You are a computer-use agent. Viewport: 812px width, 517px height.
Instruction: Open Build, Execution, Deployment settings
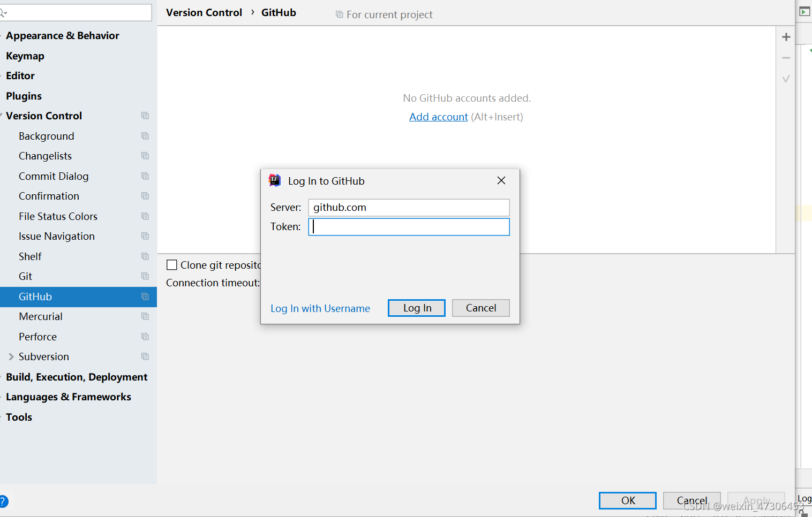tap(77, 377)
